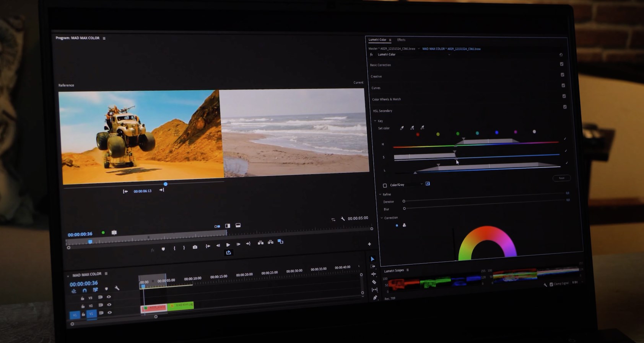Toggle Creative section checkbox
The height and width of the screenshot is (343, 644).
563,75
